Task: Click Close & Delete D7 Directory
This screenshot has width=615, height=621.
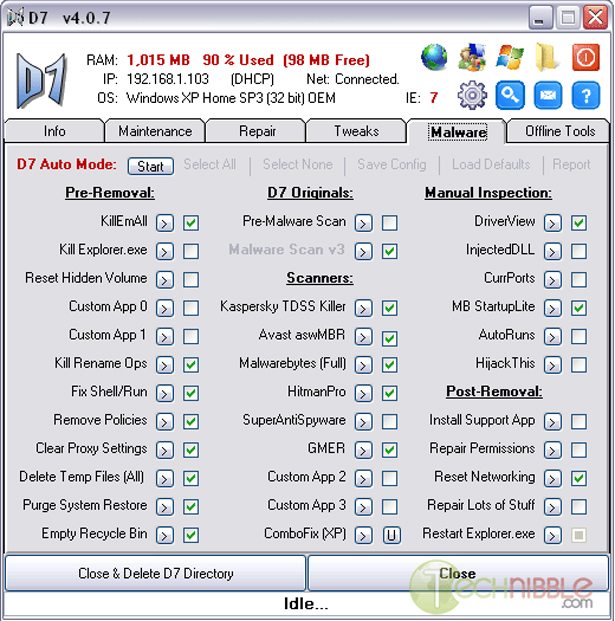Action: tap(155, 574)
